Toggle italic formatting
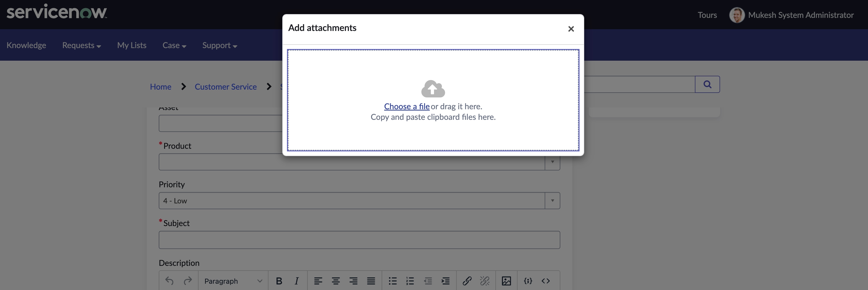Image resolution: width=868 pixels, height=290 pixels. point(297,281)
